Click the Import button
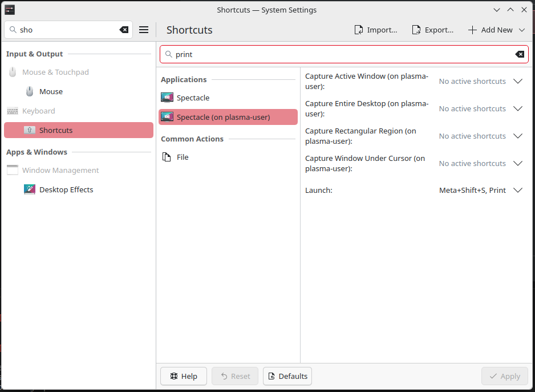This screenshot has width=535, height=392. (376, 30)
